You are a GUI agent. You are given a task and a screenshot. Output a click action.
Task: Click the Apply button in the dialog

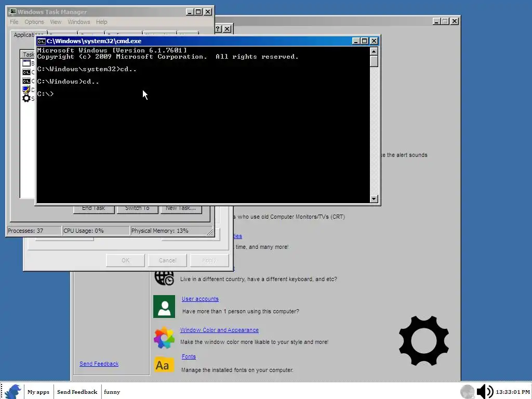[209, 260]
